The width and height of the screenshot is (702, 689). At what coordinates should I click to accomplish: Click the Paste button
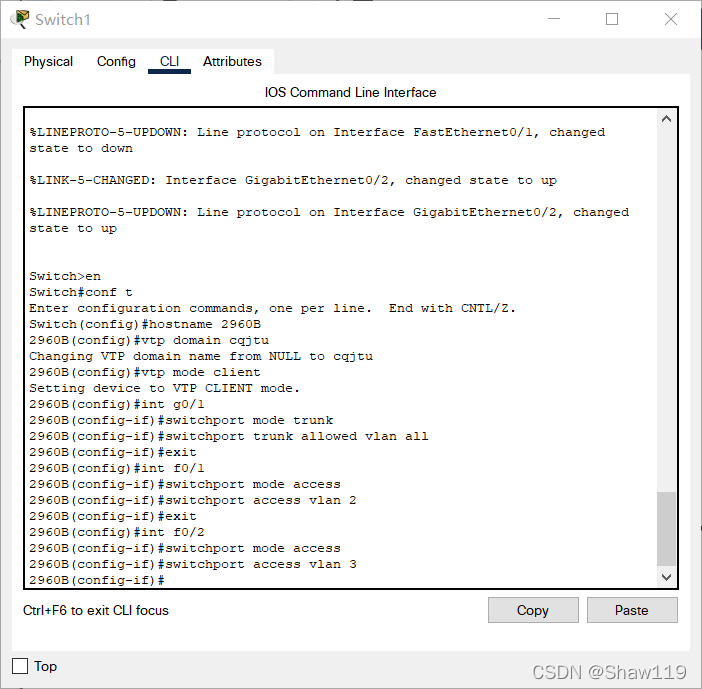pyautogui.click(x=632, y=610)
